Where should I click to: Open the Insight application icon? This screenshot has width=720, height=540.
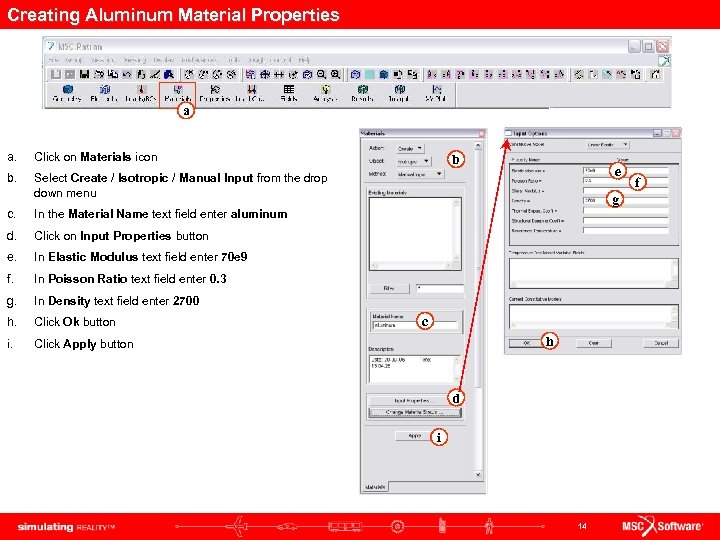coord(399,93)
